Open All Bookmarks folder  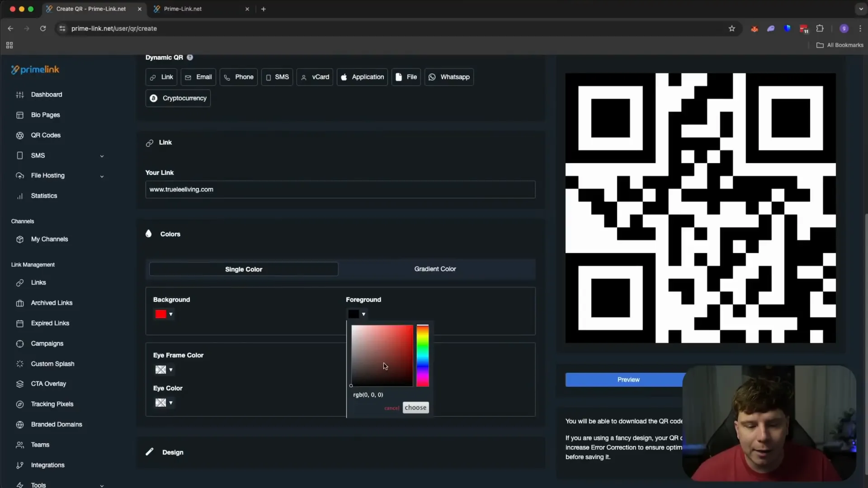click(840, 45)
